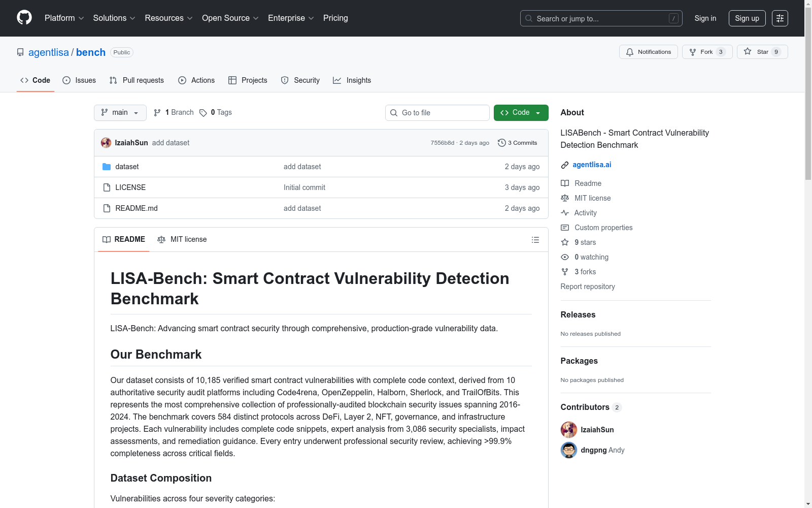
Task: Open the Pricing page
Action: [x=335, y=18]
